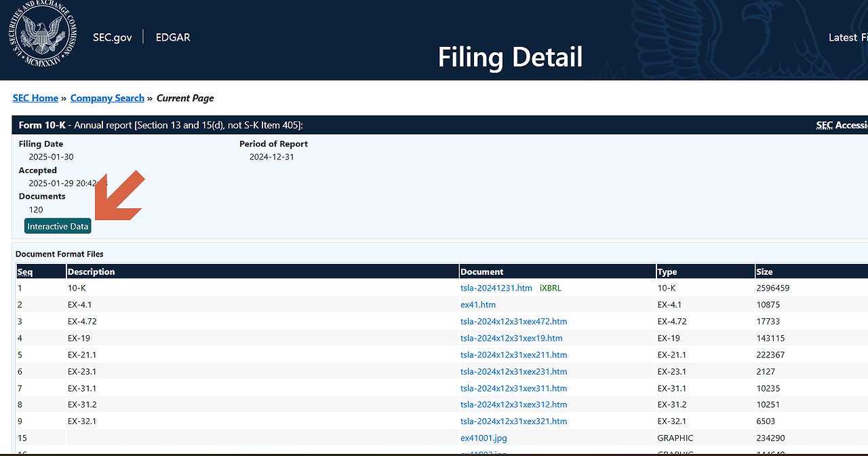Click the iXBRL label beside 10-K document

(x=551, y=288)
